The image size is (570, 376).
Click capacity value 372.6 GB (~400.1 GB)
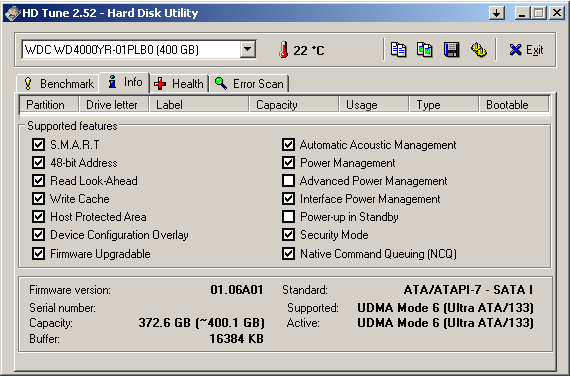201,323
